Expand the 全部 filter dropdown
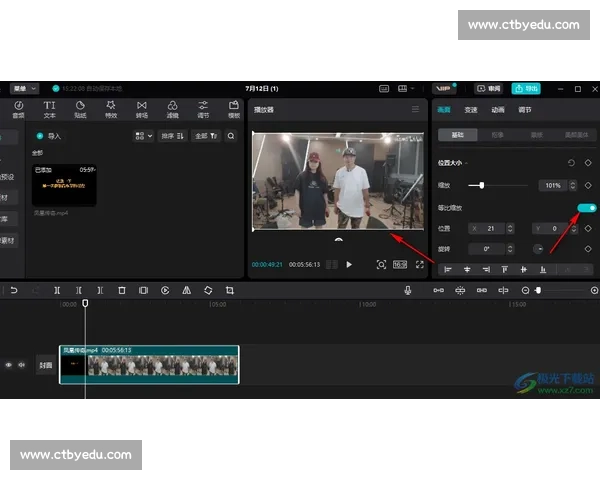The width and height of the screenshot is (600, 480). [204, 136]
